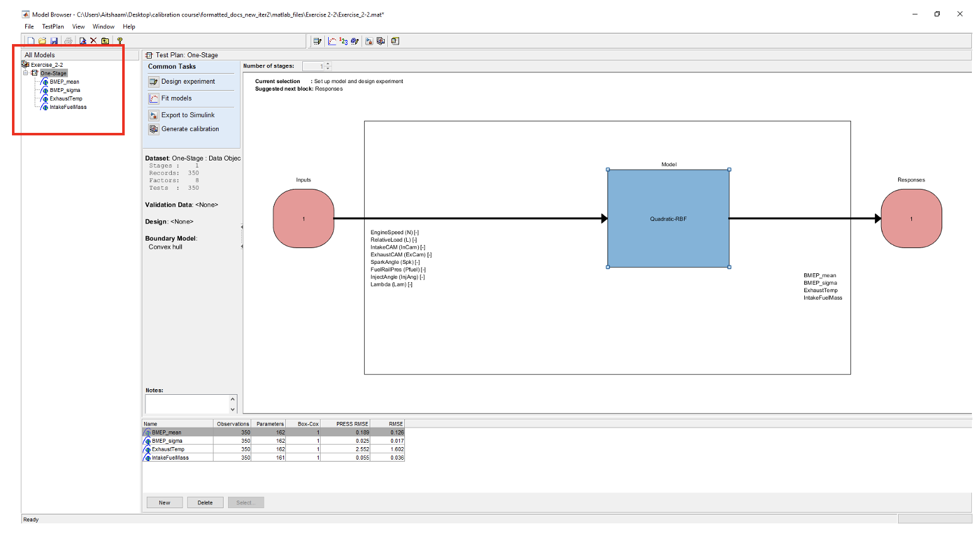Collapse the One-Stage tree node
The height and width of the screenshot is (534, 980).
26,73
